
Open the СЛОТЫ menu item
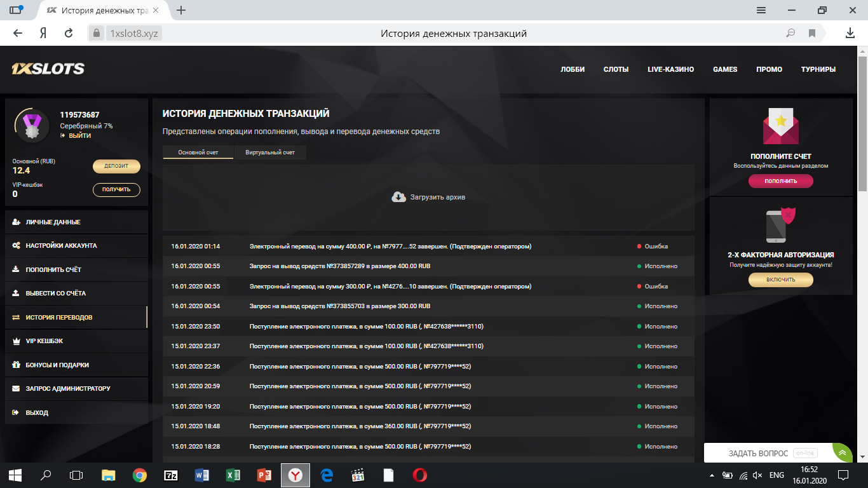(616, 69)
